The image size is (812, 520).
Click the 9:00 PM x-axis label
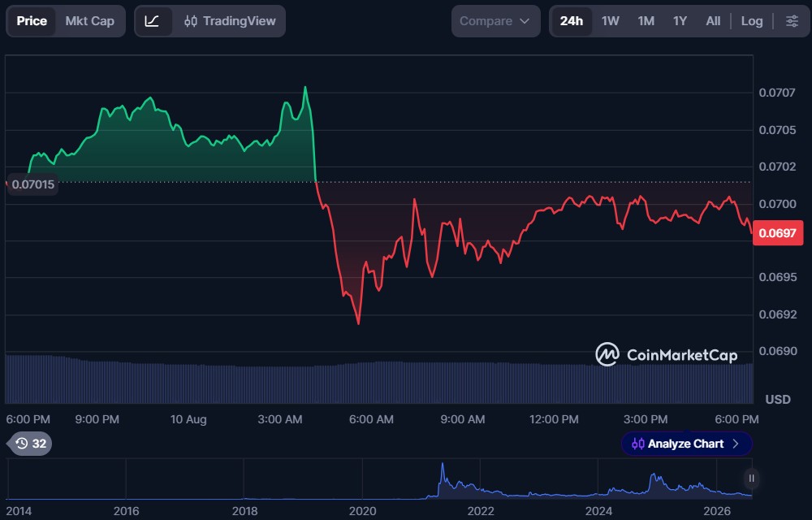tap(97, 419)
